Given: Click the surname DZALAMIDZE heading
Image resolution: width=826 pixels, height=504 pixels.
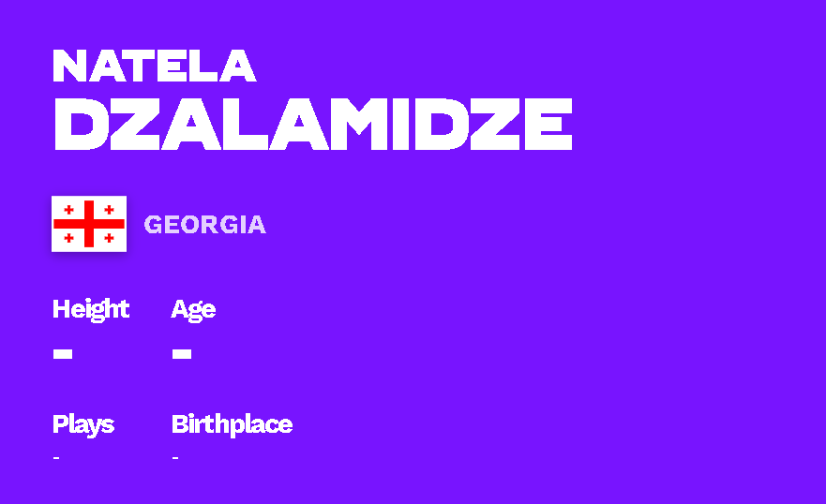Looking at the screenshot, I should (x=312, y=123).
